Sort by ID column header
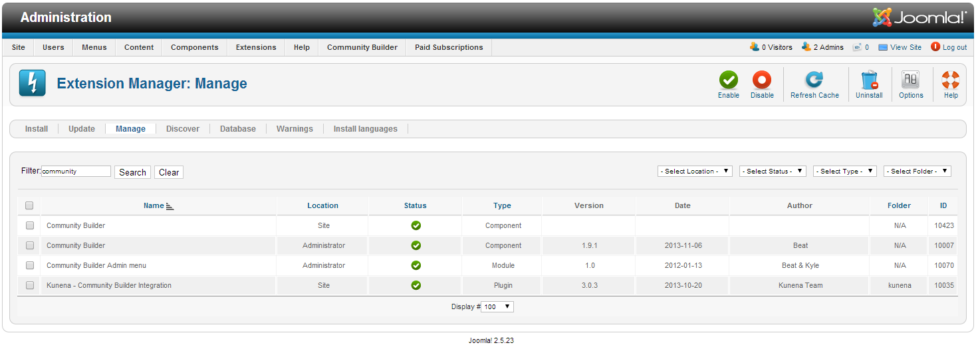Screen dimensions: 980x347 tap(943, 206)
